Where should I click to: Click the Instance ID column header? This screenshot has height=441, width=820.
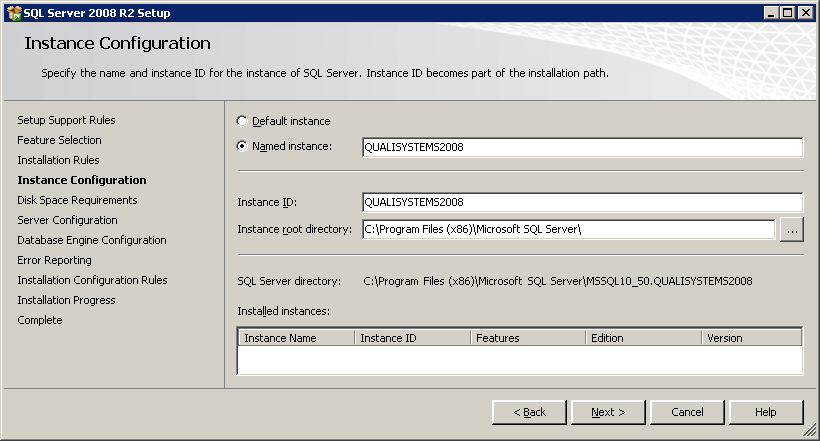pos(412,338)
